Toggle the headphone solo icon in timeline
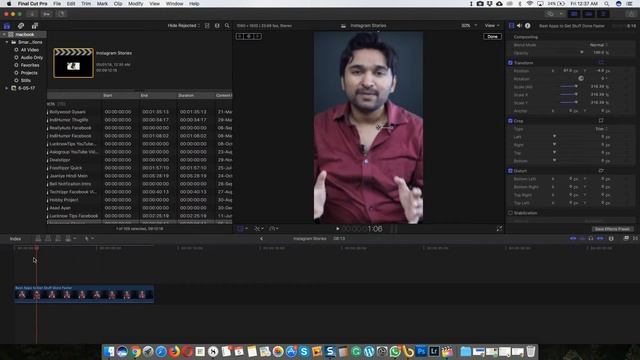This screenshot has width=640, height=360. pos(591,238)
